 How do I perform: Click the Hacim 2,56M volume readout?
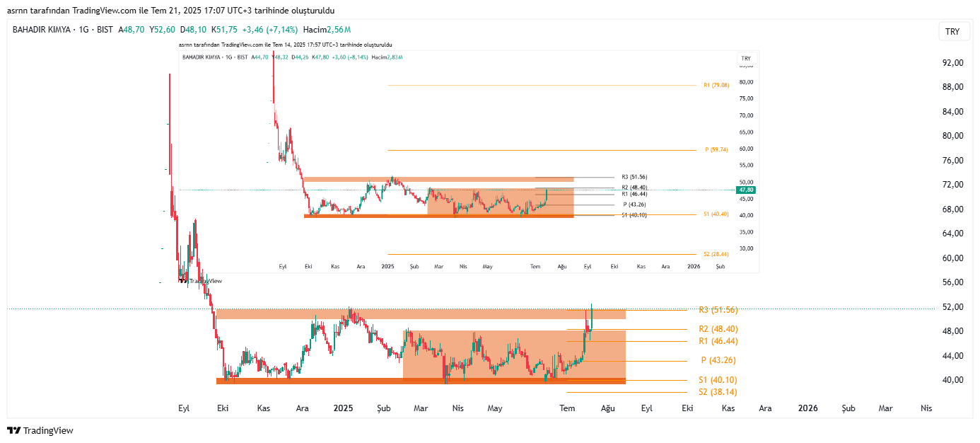pos(327,30)
